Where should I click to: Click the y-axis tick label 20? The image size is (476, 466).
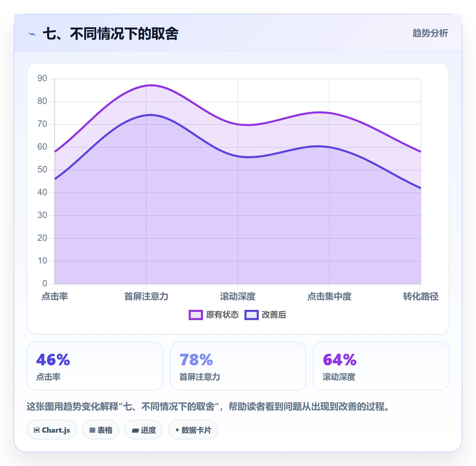pyautogui.click(x=42, y=238)
